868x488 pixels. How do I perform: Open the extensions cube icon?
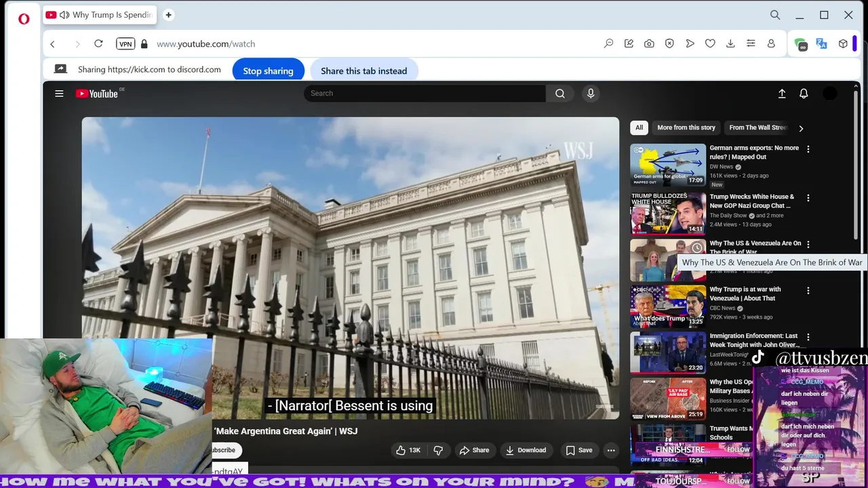pyautogui.click(x=843, y=43)
